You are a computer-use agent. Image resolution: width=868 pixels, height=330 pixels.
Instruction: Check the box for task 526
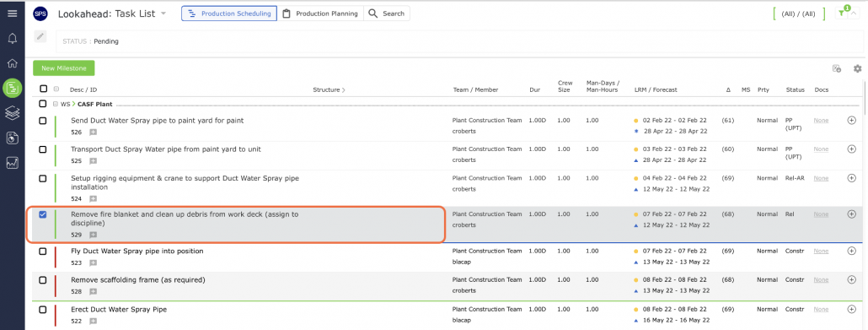[x=43, y=121]
